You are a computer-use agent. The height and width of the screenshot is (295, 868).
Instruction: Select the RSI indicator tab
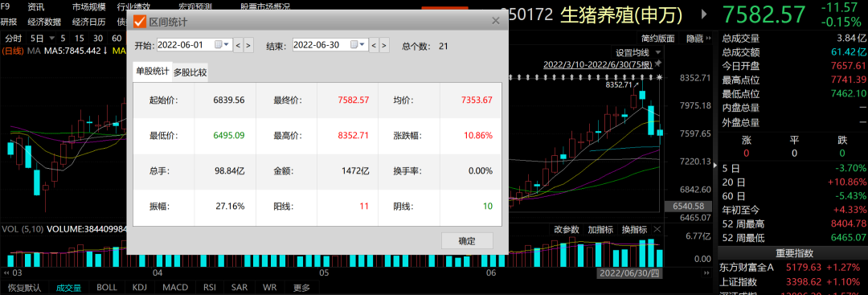point(209,288)
